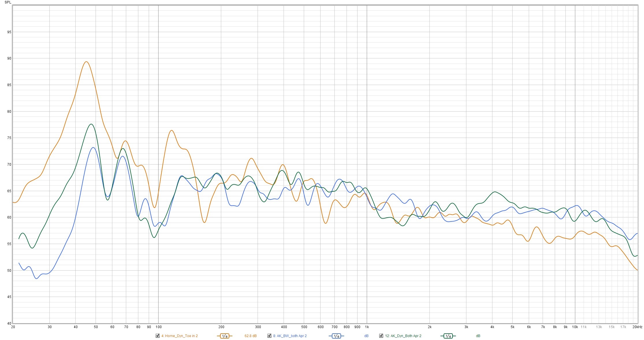
Task: Select the 12: AK_Dyn_Both Apr 2 legend label
Action: pyautogui.click(x=403, y=336)
